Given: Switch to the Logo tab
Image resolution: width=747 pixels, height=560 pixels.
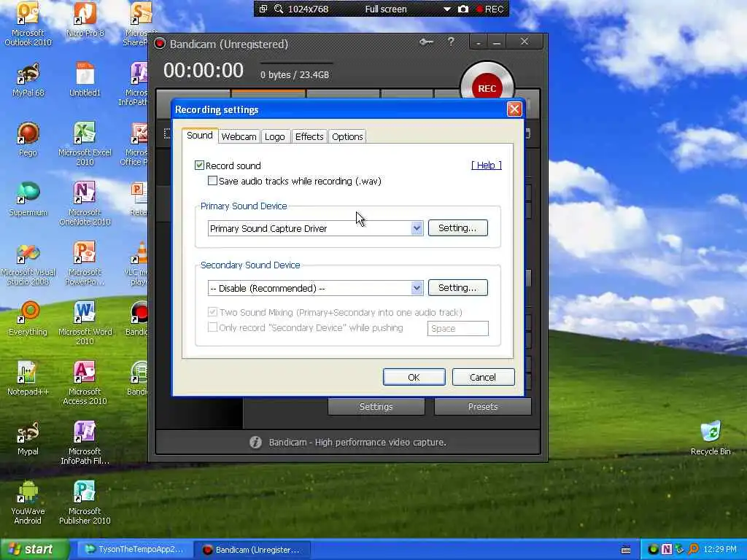Looking at the screenshot, I should (275, 136).
